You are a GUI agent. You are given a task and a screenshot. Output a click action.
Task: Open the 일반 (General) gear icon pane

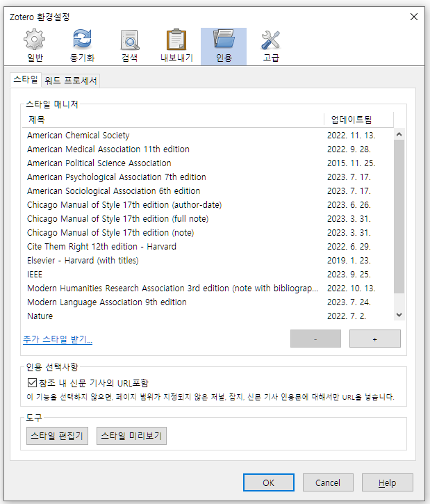(34, 47)
